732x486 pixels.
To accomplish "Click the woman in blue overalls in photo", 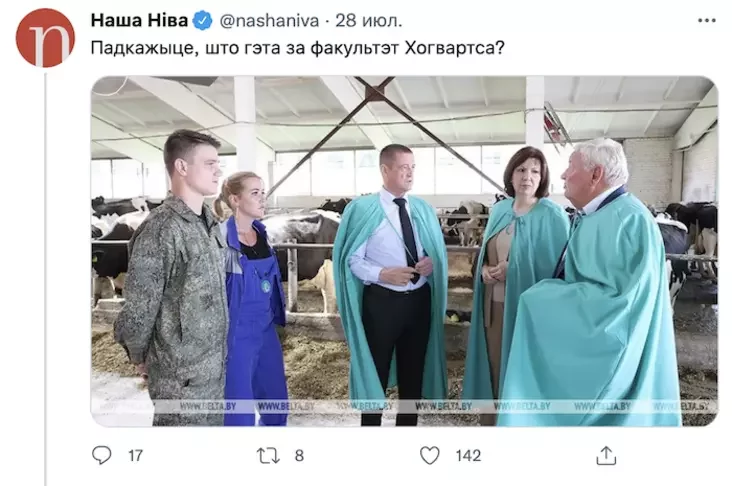I will click(x=252, y=299).
